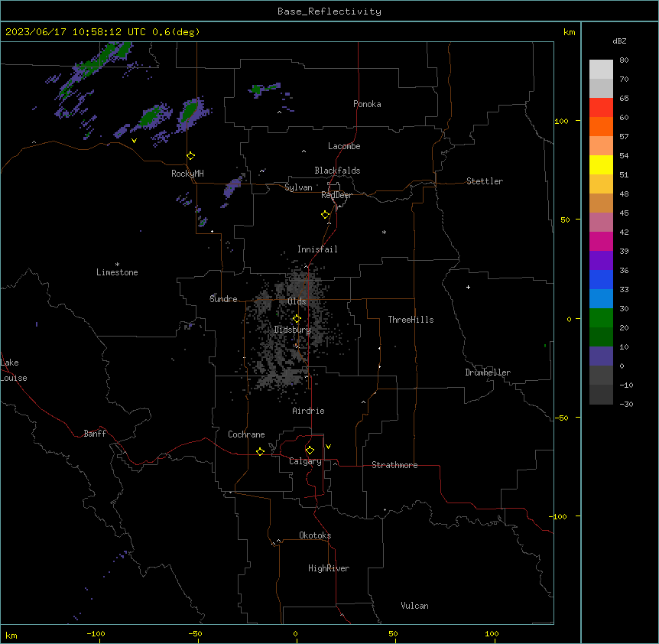Click the Didsbury town label

293,330
